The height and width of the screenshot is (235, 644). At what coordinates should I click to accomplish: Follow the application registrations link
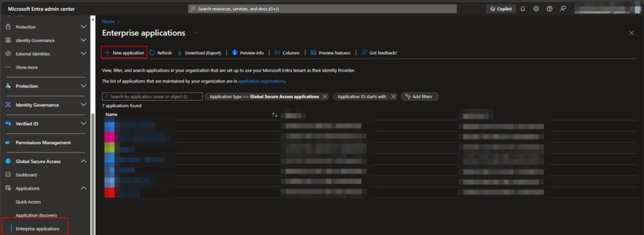tap(262, 81)
